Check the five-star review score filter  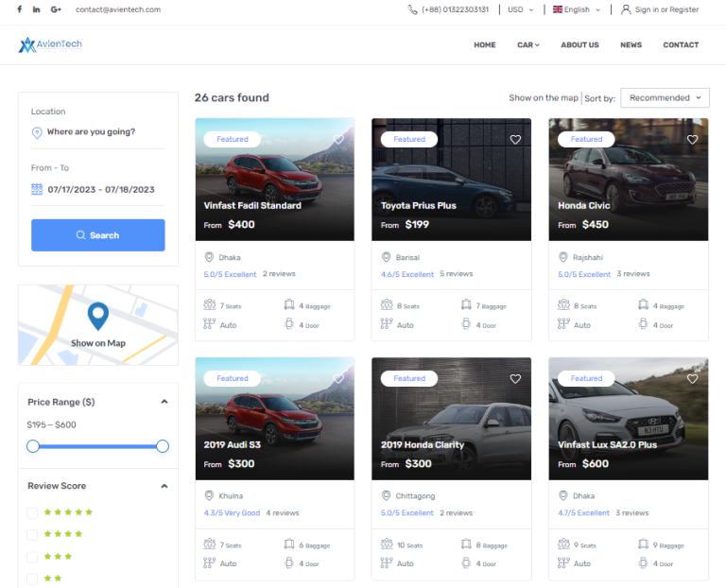tap(32, 512)
